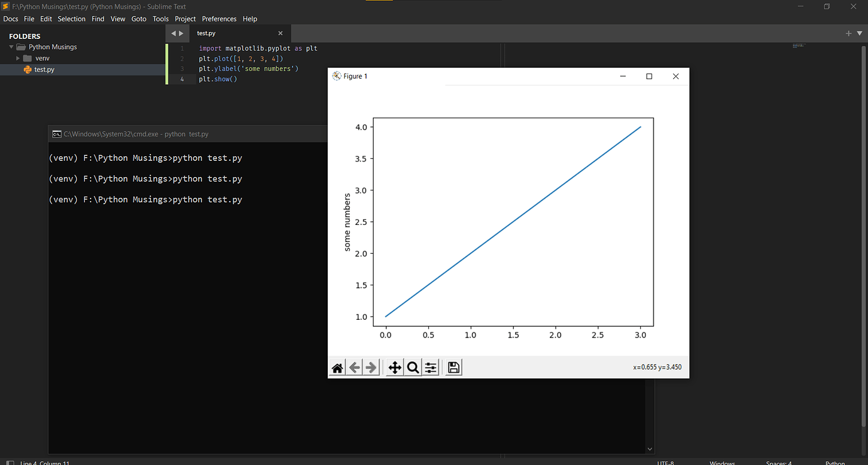Minimize the Sublime Text window
Image resolution: width=868 pixels, height=465 pixels.
click(x=799, y=6)
